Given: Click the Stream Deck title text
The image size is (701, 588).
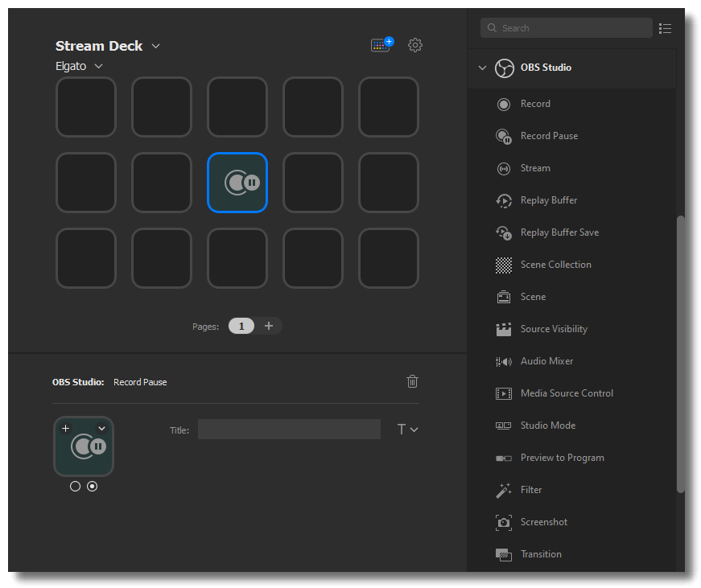Looking at the screenshot, I should click(99, 46).
